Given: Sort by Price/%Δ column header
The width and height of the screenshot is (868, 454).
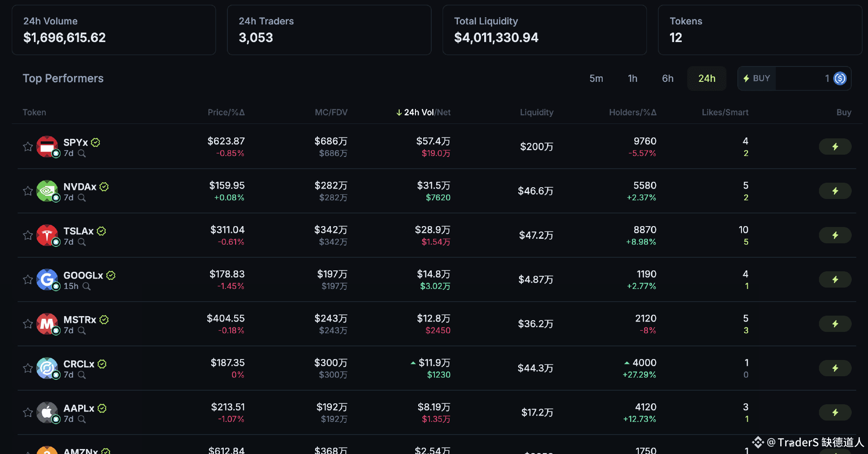Looking at the screenshot, I should (226, 112).
